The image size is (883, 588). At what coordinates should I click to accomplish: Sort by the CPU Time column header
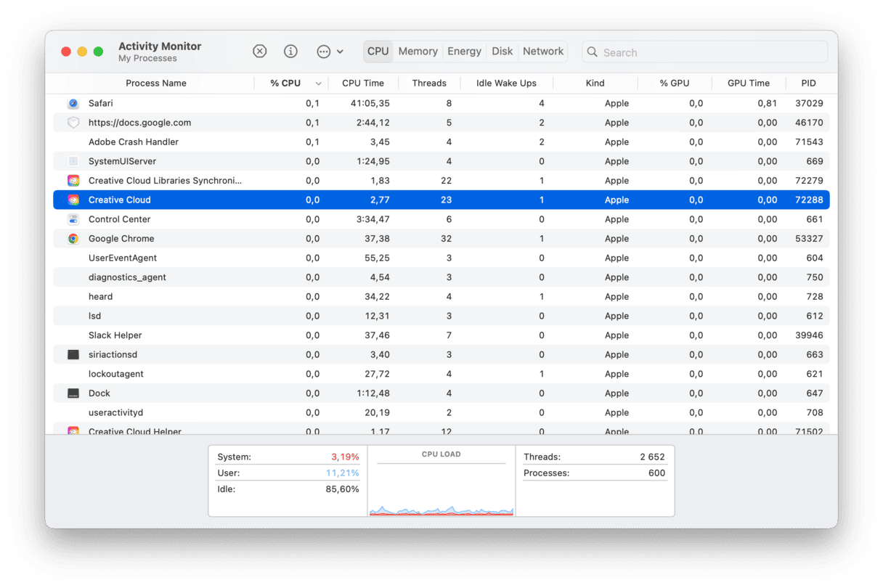362,83
